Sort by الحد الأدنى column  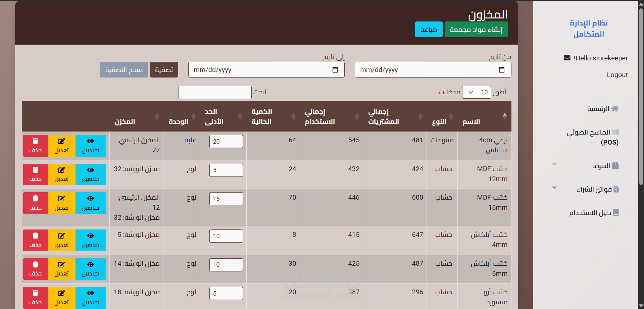240,116
